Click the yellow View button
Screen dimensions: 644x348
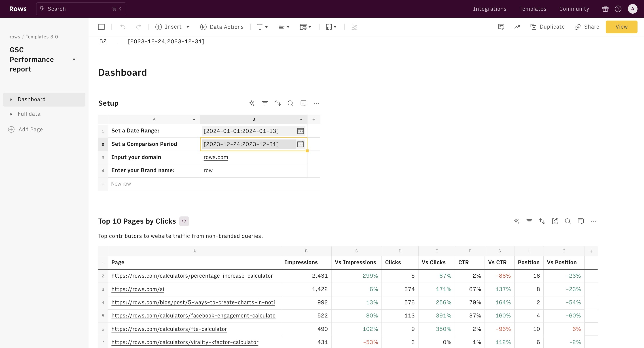coord(621,27)
